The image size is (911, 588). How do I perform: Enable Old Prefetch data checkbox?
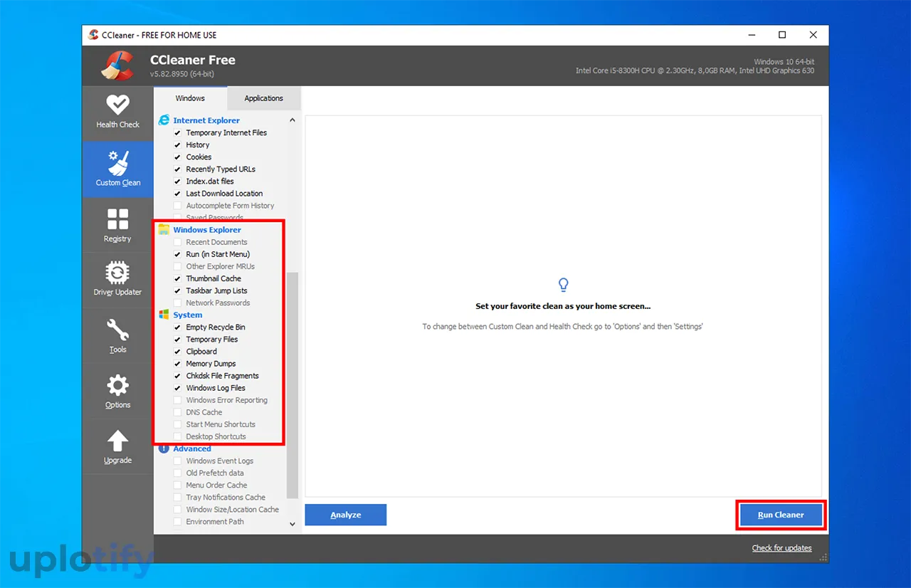tap(178, 473)
